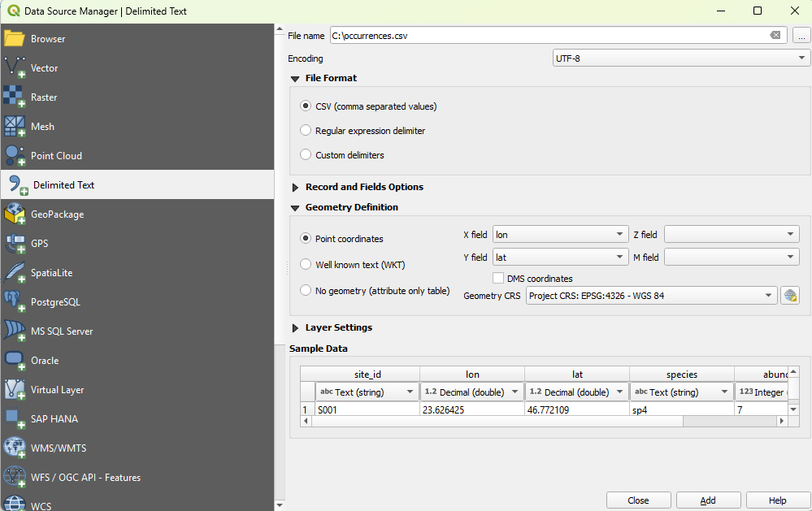The height and width of the screenshot is (511, 812).
Task: Click the Close button
Action: (x=638, y=500)
